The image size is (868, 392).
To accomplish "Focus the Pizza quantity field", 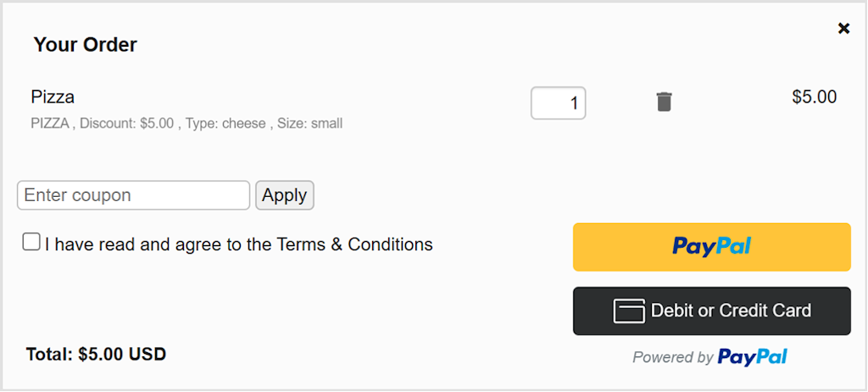I will pos(558,104).
